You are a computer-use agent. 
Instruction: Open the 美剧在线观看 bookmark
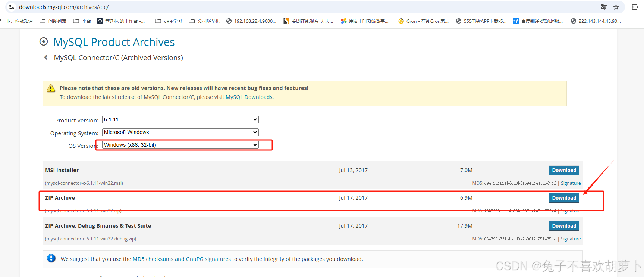click(x=308, y=21)
